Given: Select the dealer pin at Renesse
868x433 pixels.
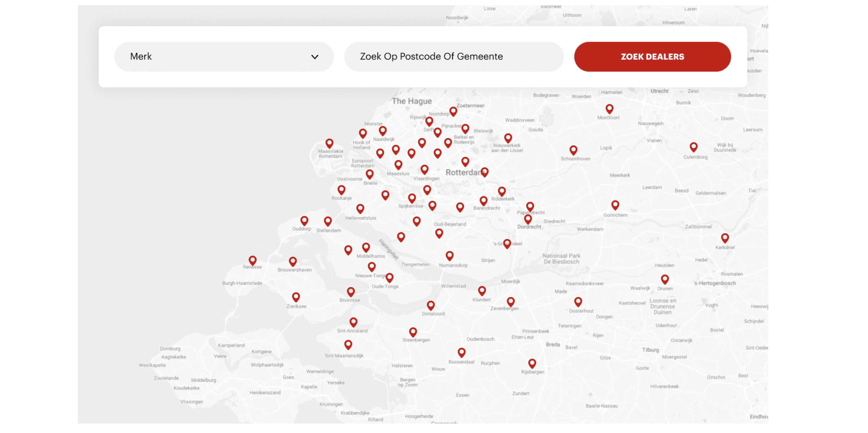Looking at the screenshot, I should (253, 261).
